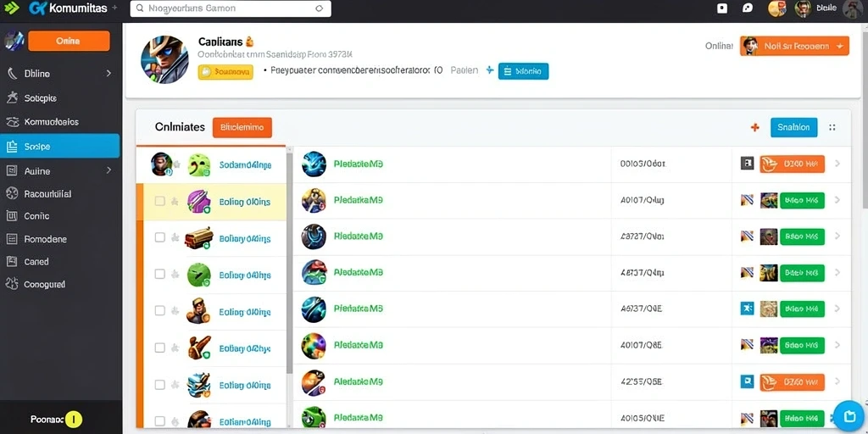Click the search field in the top bar
Screen dimensions: 868x434
coord(231,8)
